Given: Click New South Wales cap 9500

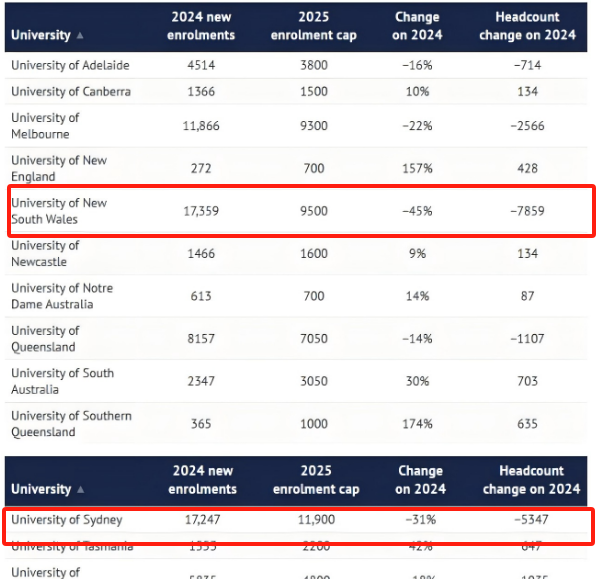Looking at the screenshot, I should tap(314, 211).
